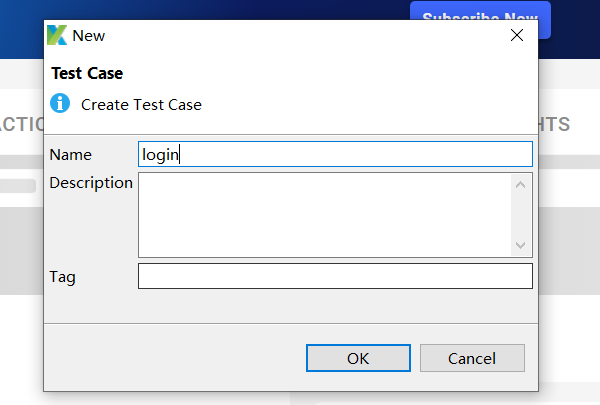Click the Description scrollbar track

coord(520,214)
